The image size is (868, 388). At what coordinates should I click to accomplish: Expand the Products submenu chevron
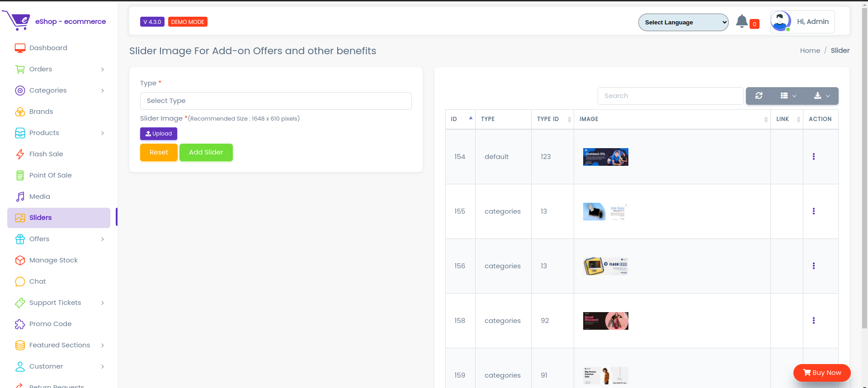coord(103,133)
